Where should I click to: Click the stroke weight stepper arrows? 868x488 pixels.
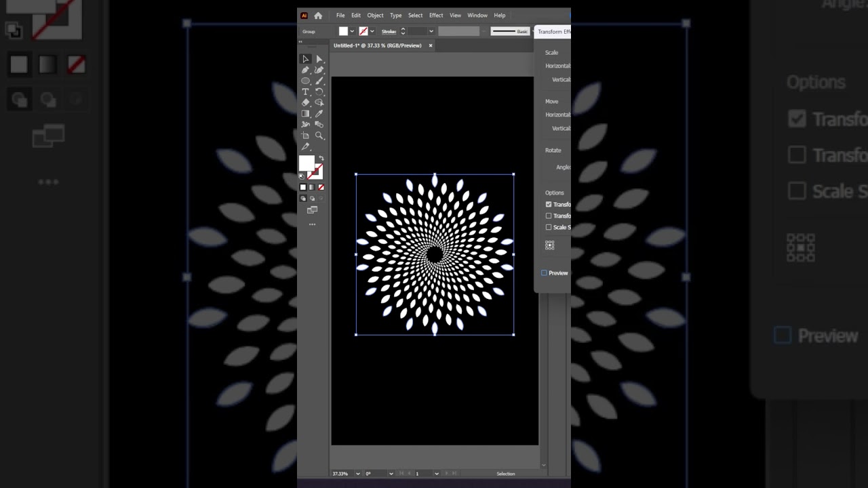[403, 31]
